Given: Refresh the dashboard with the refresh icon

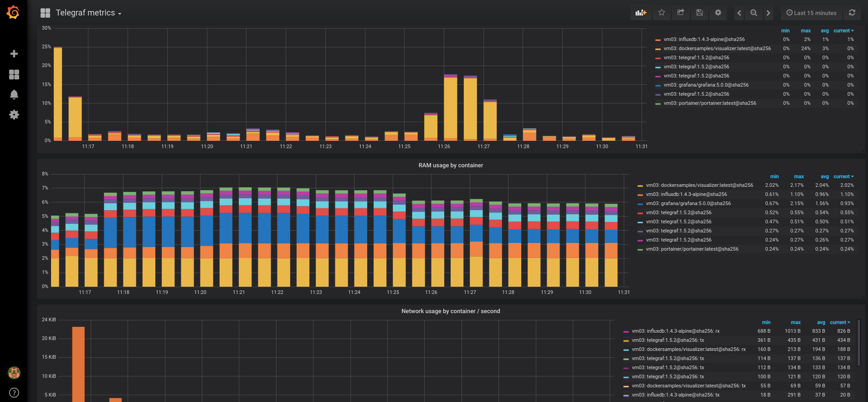Looking at the screenshot, I should (852, 13).
